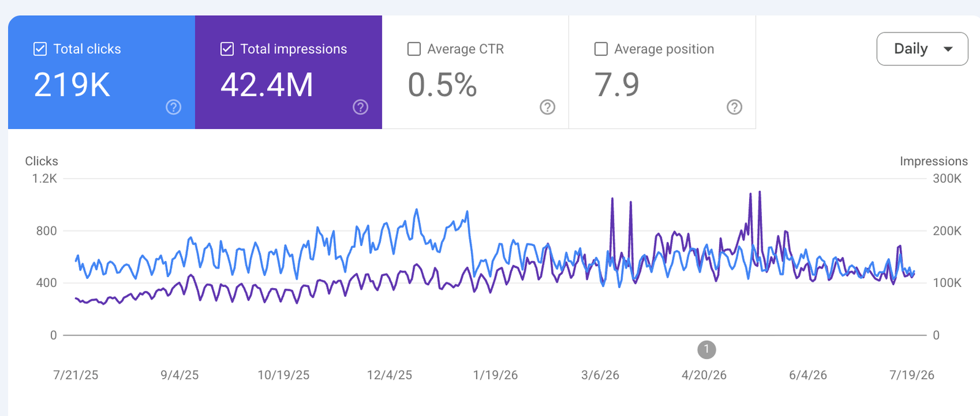Click the 0.5% average CTR value

click(x=442, y=84)
